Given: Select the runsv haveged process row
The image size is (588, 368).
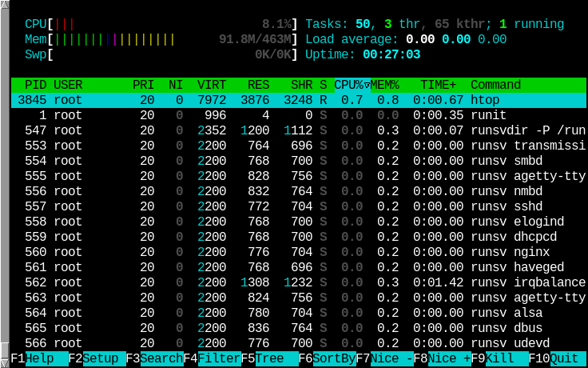Looking at the screenshot, I should tap(299, 267).
